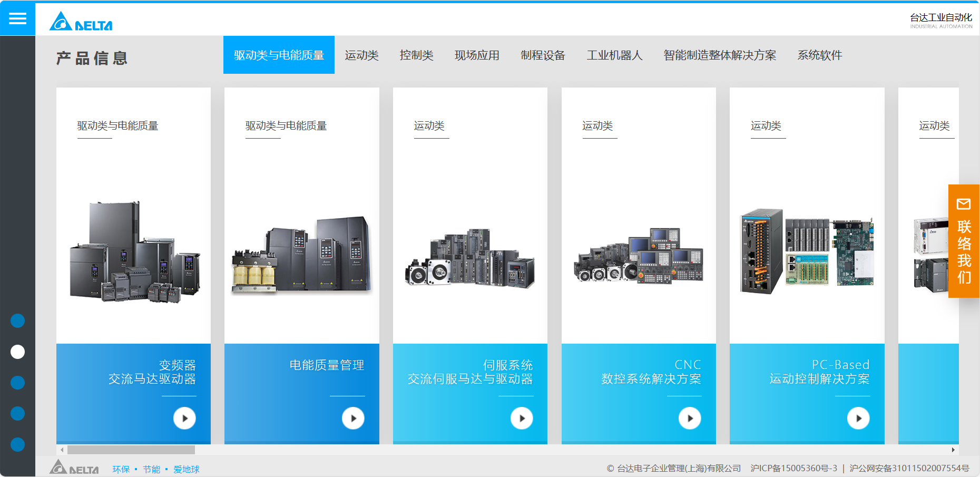Image resolution: width=980 pixels, height=477 pixels.
Task: Switch to the 制程设备 tab
Action: tap(543, 55)
